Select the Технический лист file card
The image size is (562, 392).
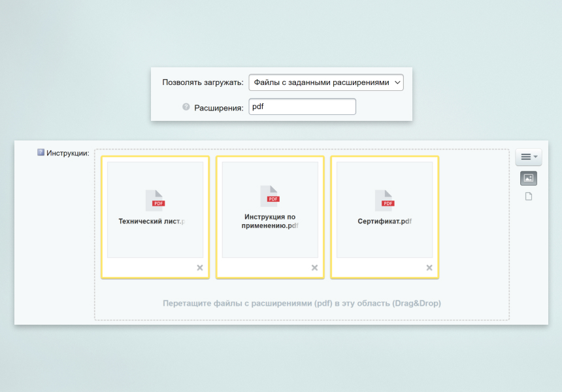[x=155, y=216]
